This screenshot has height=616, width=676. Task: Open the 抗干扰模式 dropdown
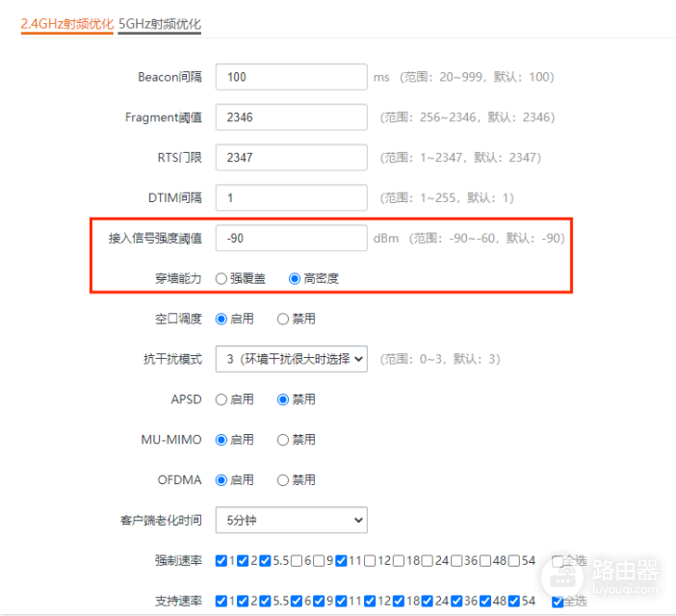point(291,359)
